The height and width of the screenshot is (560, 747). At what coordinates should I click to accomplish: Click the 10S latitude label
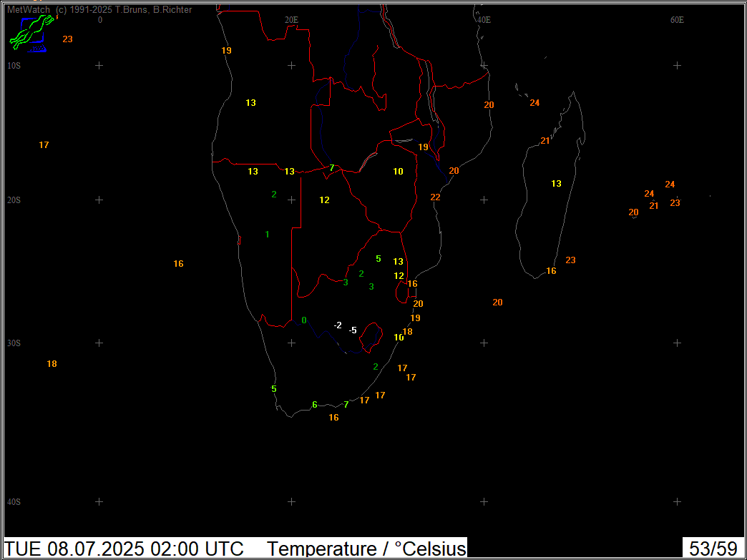coord(14,65)
